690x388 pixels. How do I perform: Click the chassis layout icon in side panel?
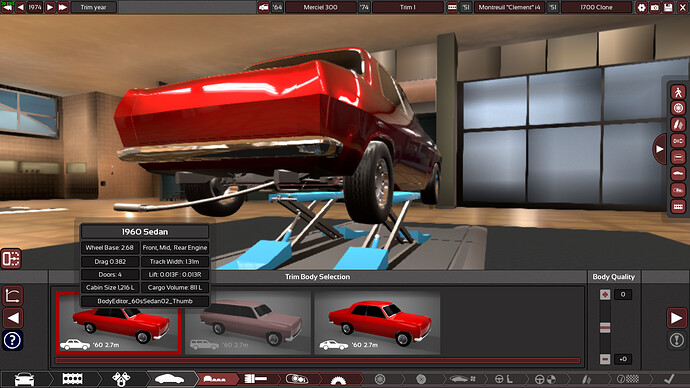pos(678,141)
